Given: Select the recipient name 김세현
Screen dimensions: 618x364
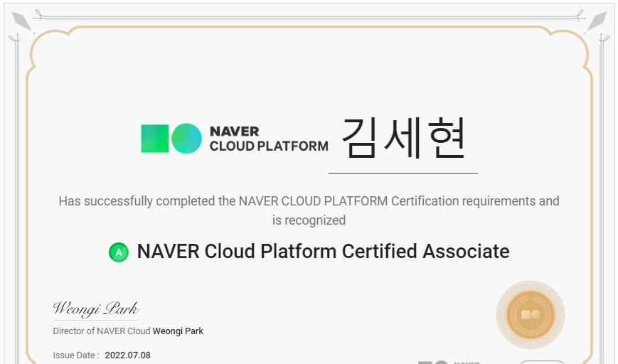Looking at the screenshot, I should 404,138.
